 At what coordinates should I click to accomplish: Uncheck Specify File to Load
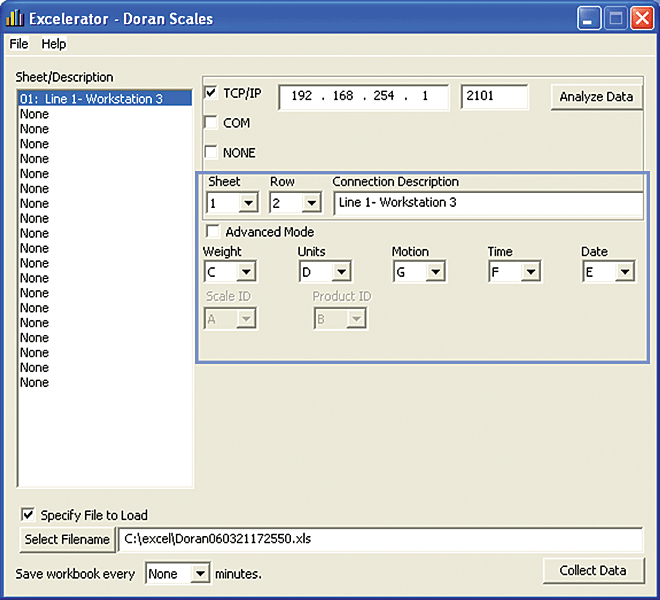tap(28, 515)
